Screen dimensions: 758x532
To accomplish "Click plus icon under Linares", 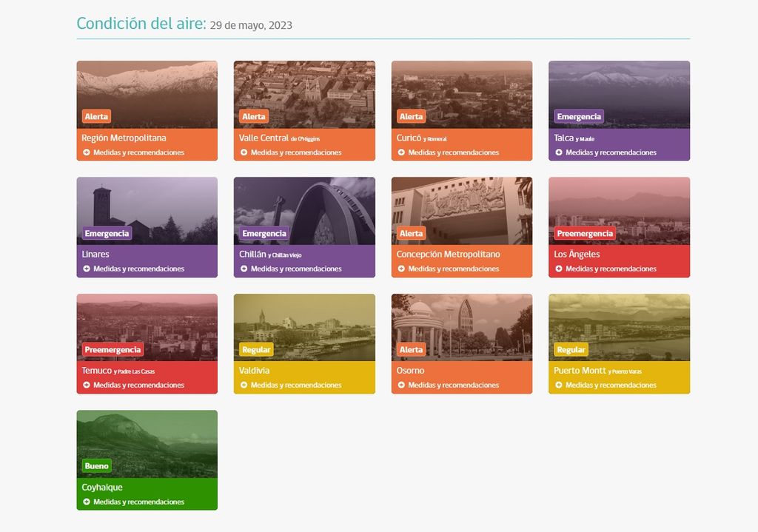I will click(87, 269).
